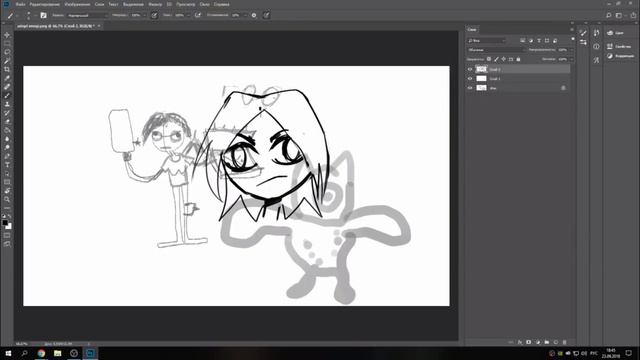The height and width of the screenshot is (360, 640).
Task: Open Brush Settings panel from options bar
Action: coord(43,15)
